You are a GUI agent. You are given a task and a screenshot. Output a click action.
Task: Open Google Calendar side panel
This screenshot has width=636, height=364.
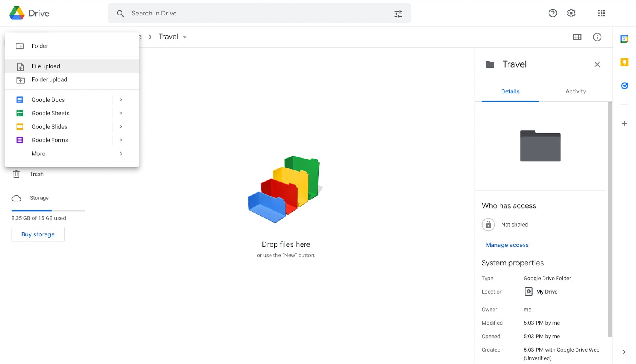coord(624,39)
